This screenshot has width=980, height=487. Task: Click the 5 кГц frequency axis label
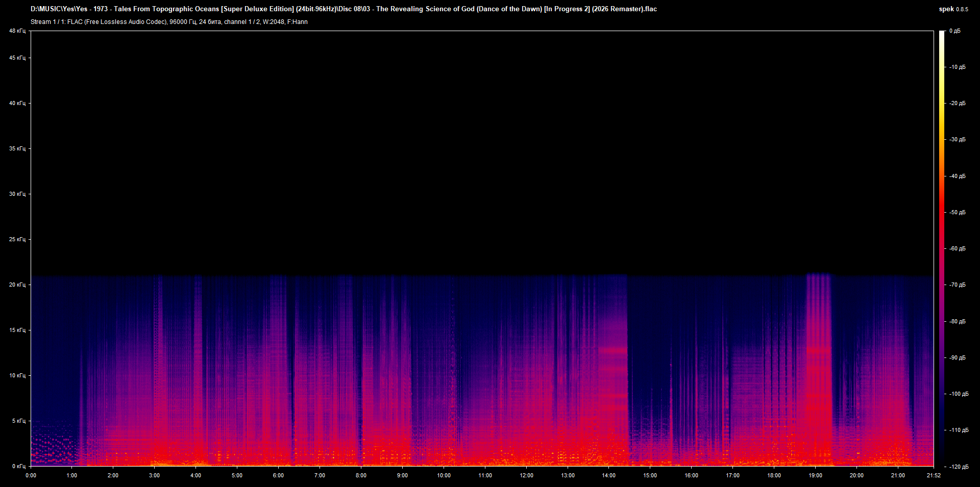click(19, 421)
